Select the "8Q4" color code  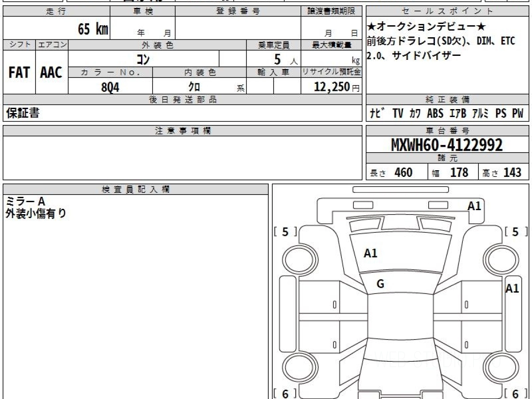[x=110, y=87]
